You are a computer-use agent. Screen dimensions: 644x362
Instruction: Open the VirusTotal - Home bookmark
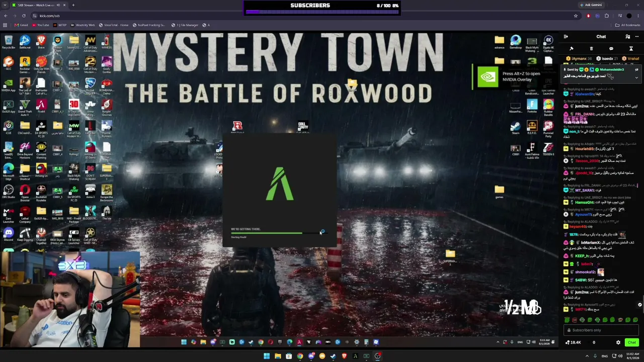[x=114, y=25]
